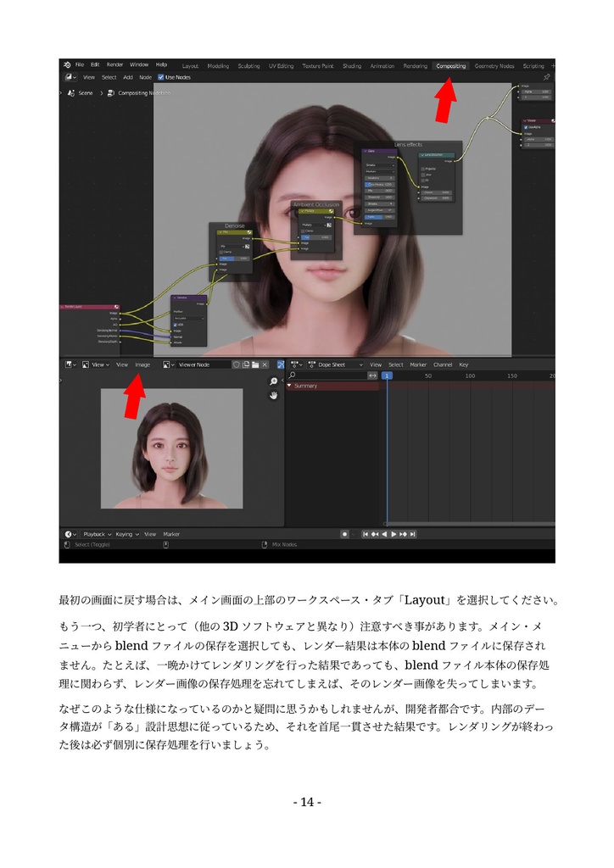Open the Dope Sheet Key menu
The height and width of the screenshot is (868, 614).
(464, 364)
